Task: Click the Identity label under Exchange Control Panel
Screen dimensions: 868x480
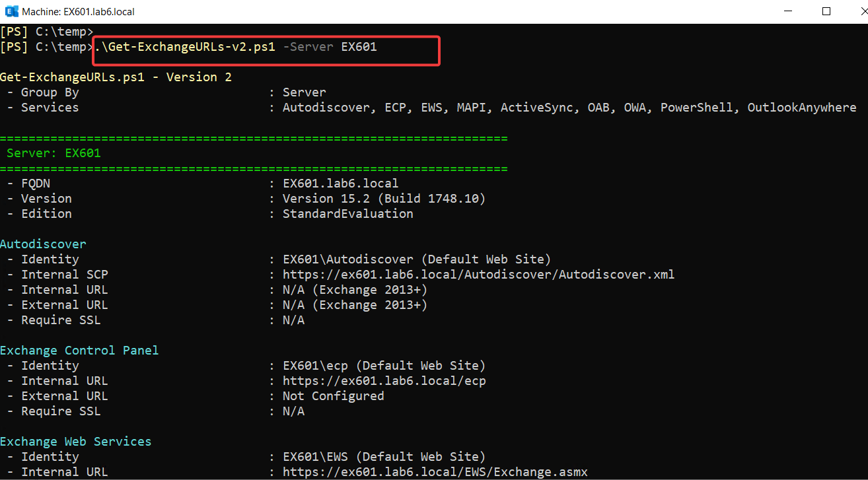Action: [x=50, y=366]
